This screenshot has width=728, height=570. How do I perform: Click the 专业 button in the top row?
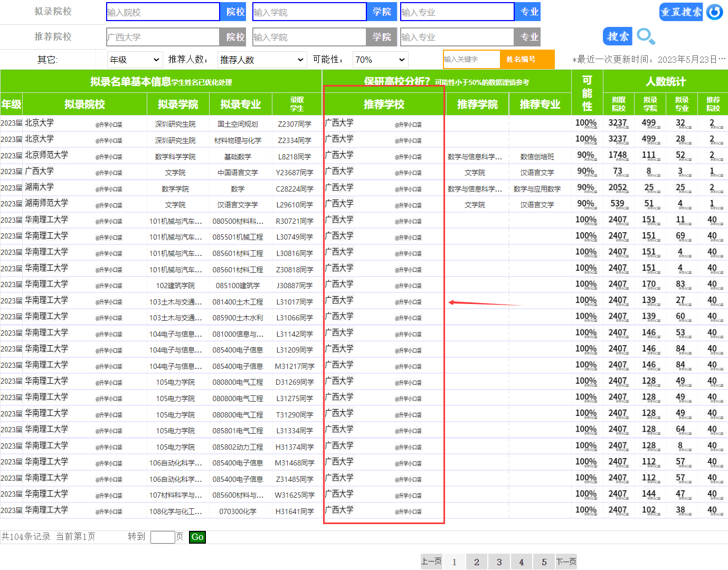(x=527, y=12)
